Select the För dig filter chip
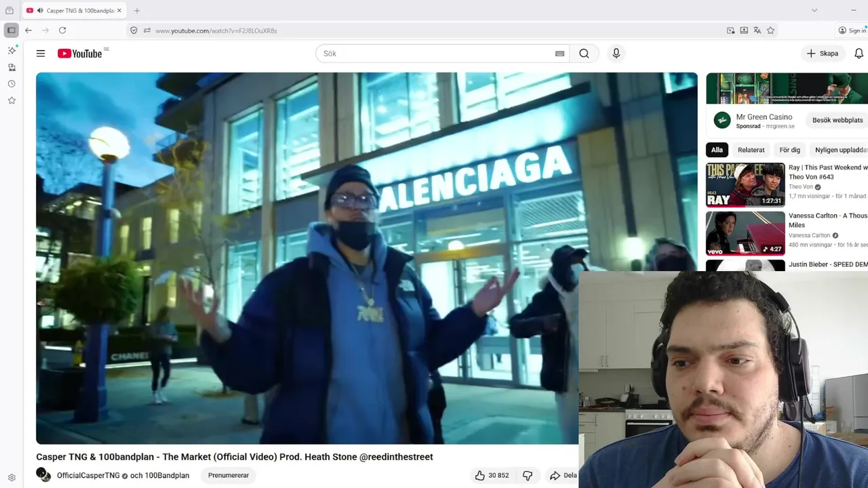This screenshot has height=488, width=868. tap(789, 150)
